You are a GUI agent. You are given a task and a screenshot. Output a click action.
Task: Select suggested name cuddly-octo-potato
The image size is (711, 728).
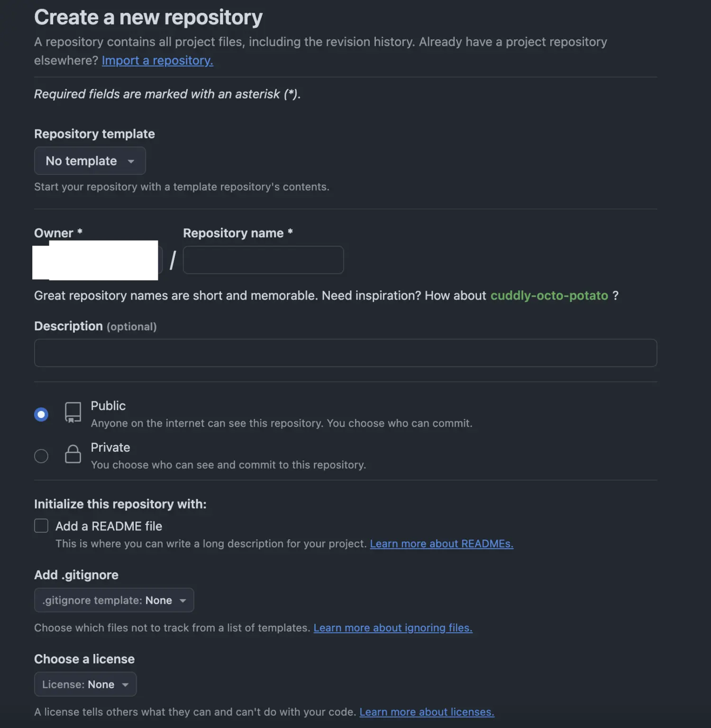coord(549,295)
